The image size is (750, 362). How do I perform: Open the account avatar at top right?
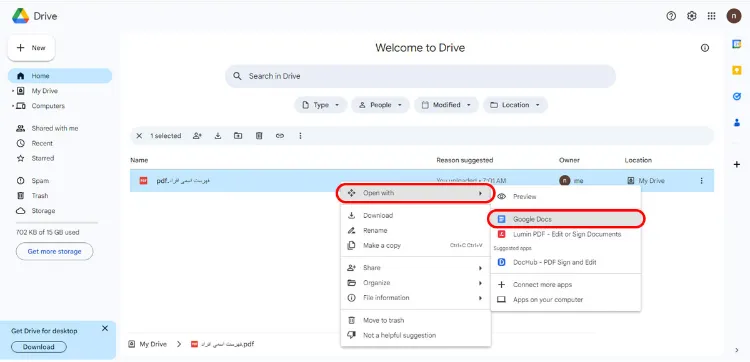pyautogui.click(x=734, y=16)
